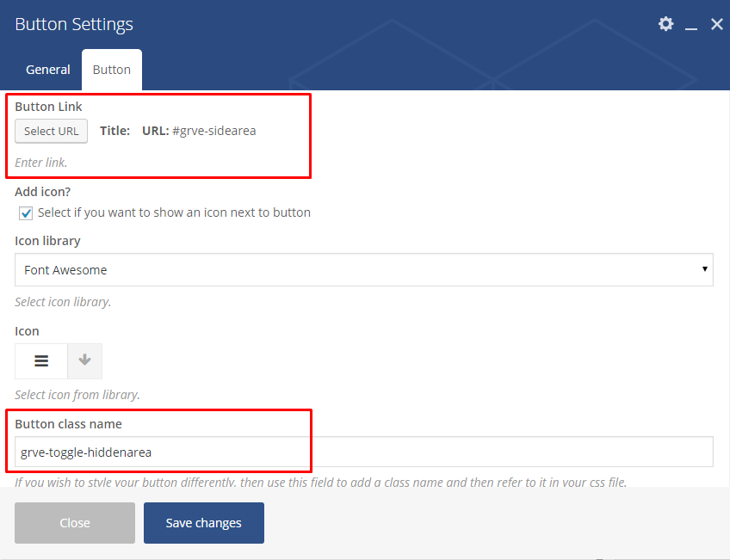The height and width of the screenshot is (560, 730).
Task: Select the Button tab
Action: pyautogui.click(x=112, y=70)
